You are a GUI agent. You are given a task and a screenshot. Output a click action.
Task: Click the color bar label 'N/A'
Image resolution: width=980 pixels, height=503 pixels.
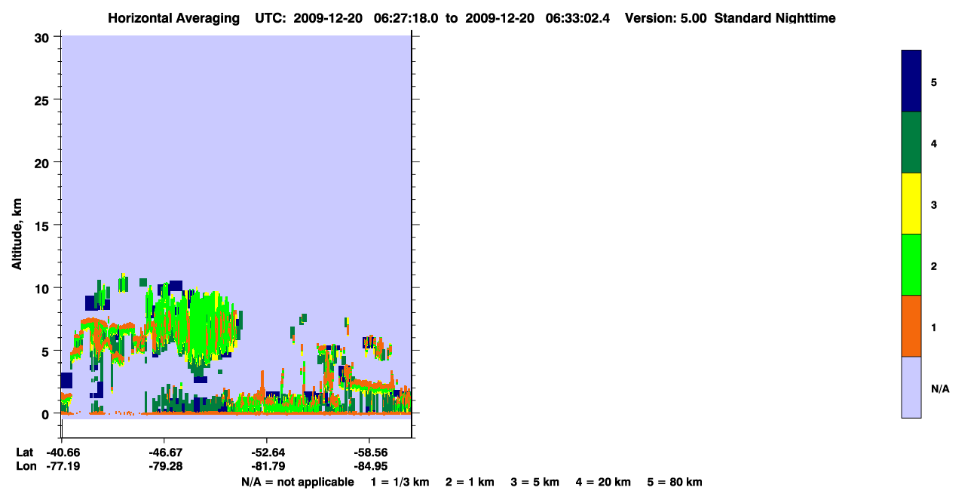[x=940, y=389]
